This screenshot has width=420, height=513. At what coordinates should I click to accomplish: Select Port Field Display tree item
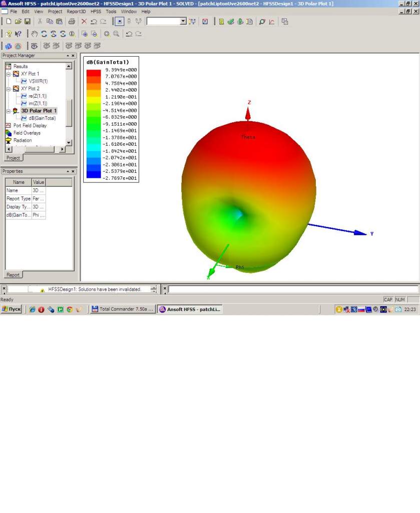pyautogui.click(x=30, y=126)
